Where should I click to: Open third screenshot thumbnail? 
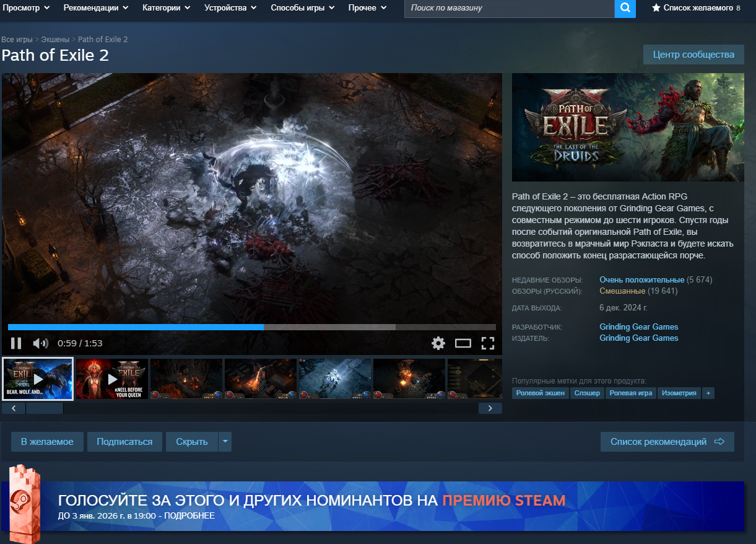point(186,379)
